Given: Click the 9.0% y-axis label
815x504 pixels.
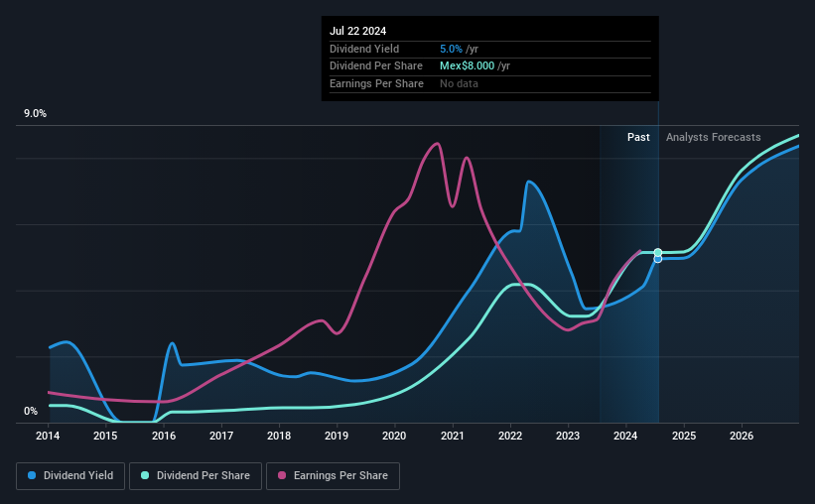Looking at the screenshot, I should click(35, 114).
